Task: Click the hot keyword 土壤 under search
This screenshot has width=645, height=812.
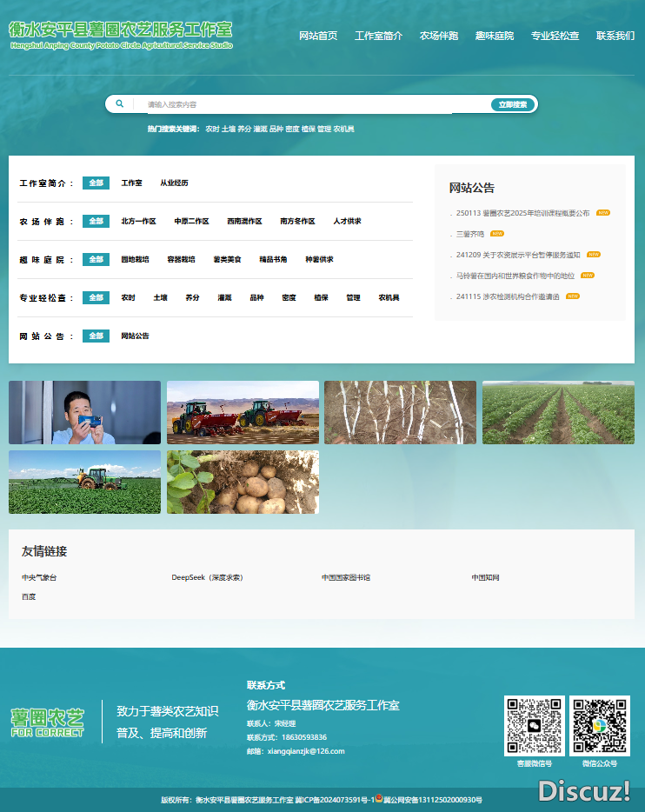Action: [229, 129]
